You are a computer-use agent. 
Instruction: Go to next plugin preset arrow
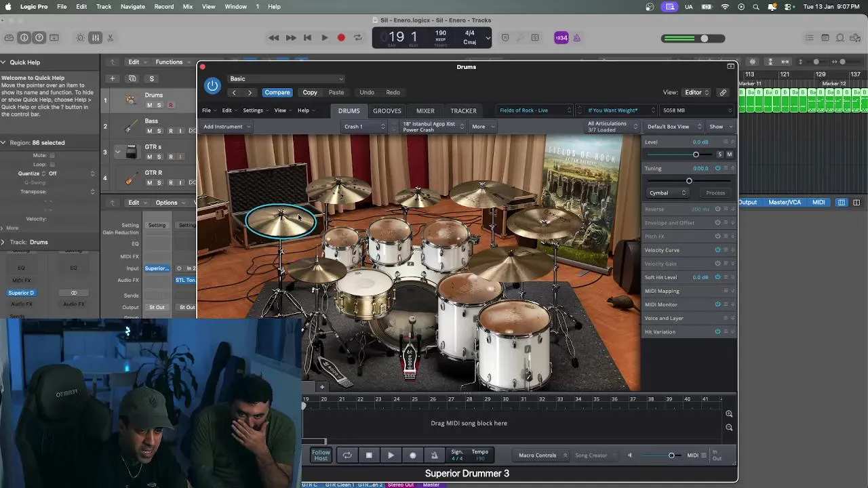point(250,92)
